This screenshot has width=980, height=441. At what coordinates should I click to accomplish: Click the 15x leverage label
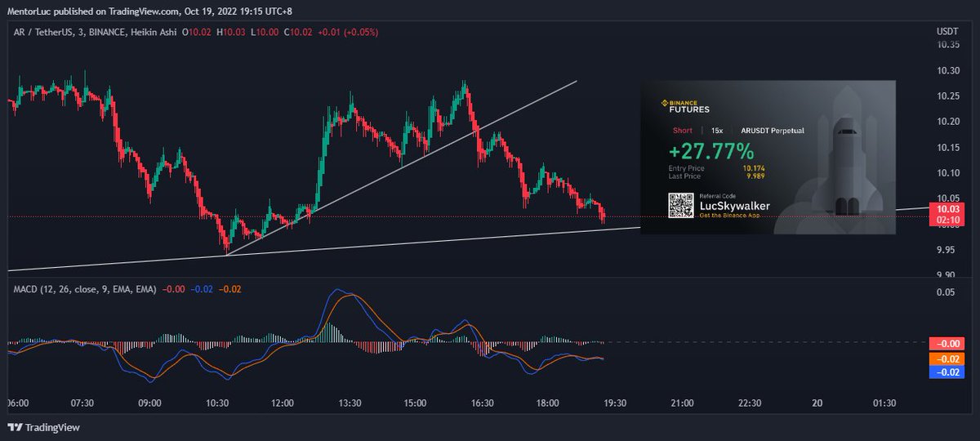pyautogui.click(x=716, y=131)
